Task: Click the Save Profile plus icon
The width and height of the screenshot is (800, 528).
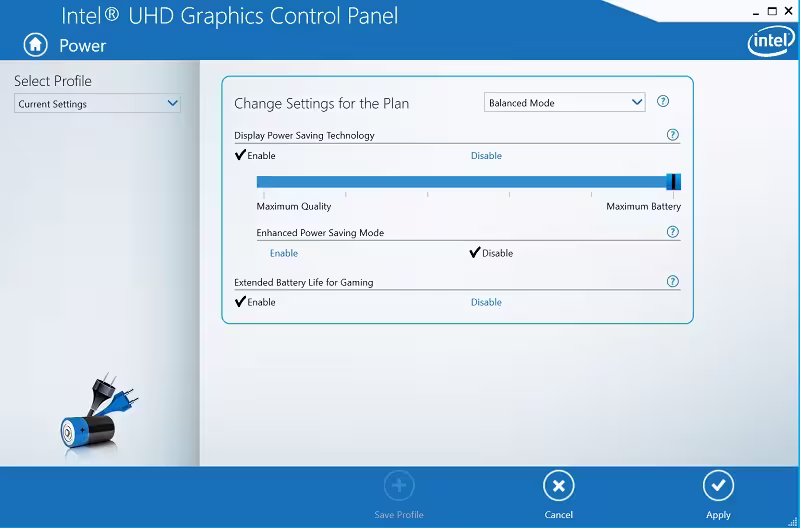Action: pos(399,486)
